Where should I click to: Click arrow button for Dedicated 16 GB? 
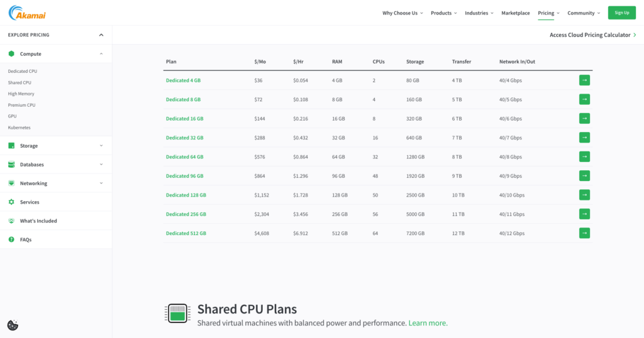pos(584,119)
